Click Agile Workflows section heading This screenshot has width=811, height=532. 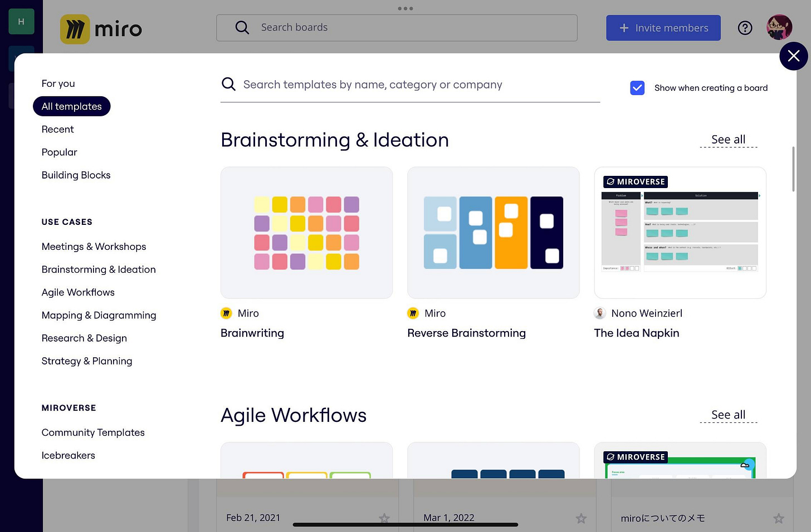coord(294,415)
